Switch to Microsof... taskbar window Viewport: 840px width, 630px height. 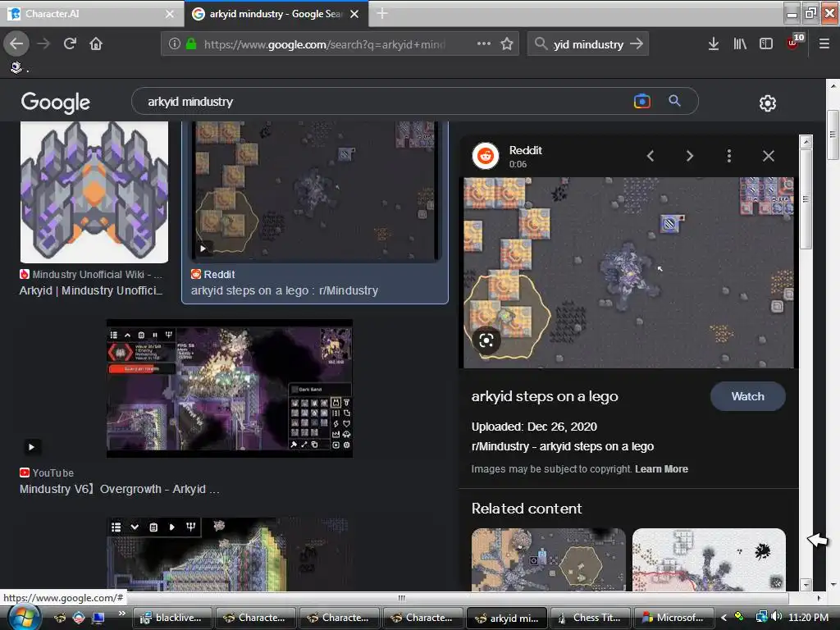[673, 618]
